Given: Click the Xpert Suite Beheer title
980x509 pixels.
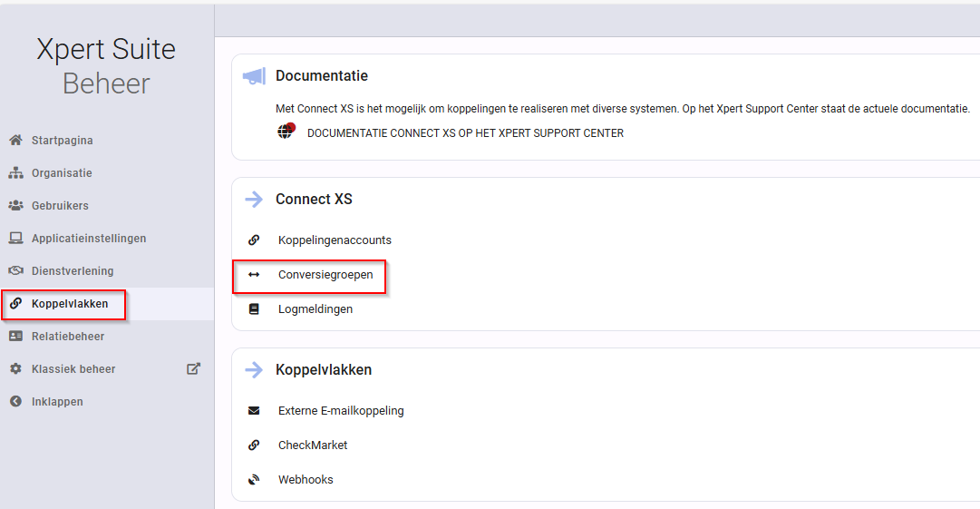Looking at the screenshot, I should 106,66.
